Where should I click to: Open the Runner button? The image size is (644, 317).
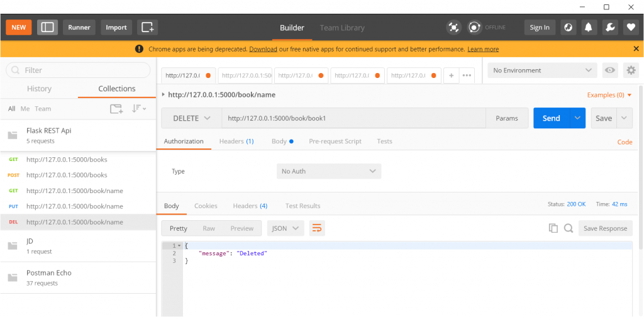pyautogui.click(x=79, y=28)
